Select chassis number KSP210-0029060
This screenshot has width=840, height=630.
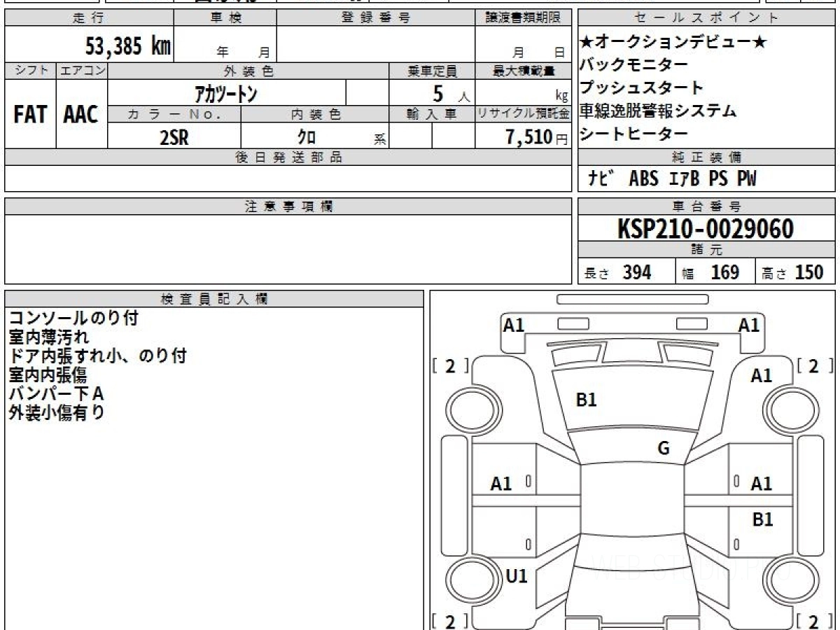pos(706,229)
